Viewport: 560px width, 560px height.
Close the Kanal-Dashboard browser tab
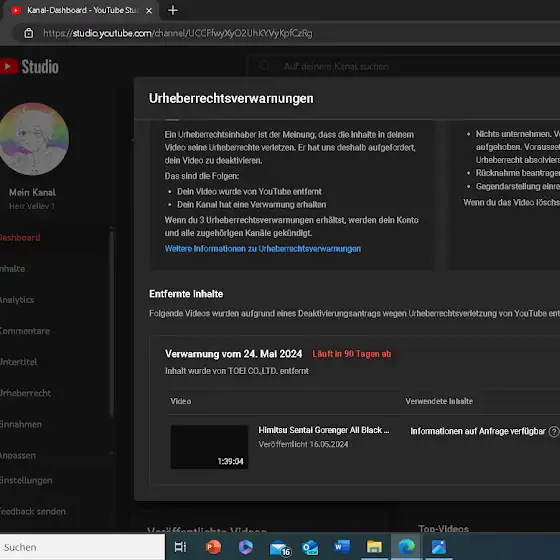[x=149, y=11]
